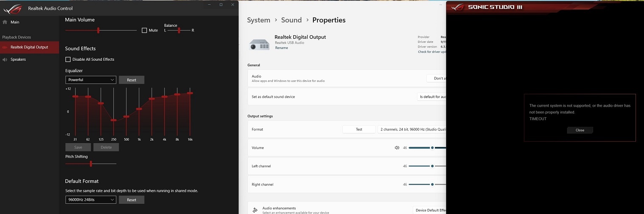Enable Disable All Sound Effects checkbox
This screenshot has height=214, width=644.
point(68,59)
